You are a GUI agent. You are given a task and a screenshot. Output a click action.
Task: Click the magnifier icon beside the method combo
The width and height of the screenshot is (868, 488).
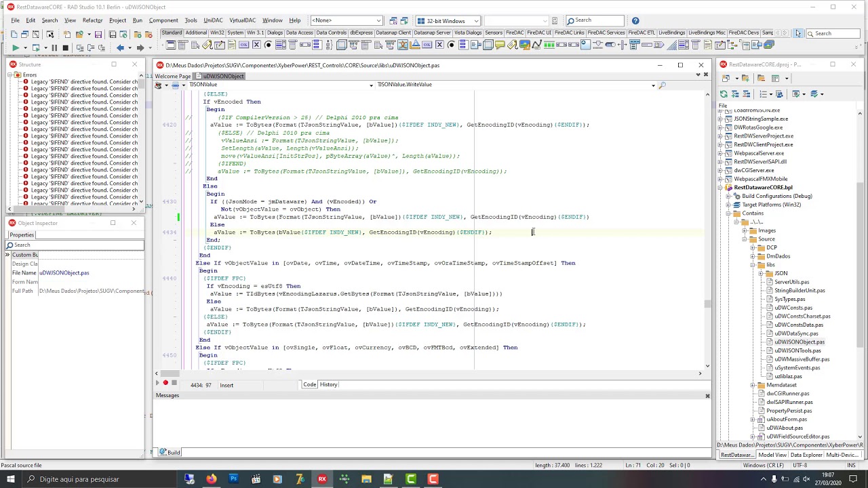point(662,85)
